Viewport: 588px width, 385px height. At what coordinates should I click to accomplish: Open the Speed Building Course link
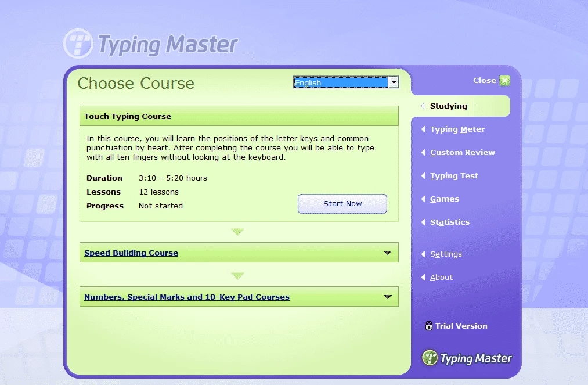click(x=131, y=253)
